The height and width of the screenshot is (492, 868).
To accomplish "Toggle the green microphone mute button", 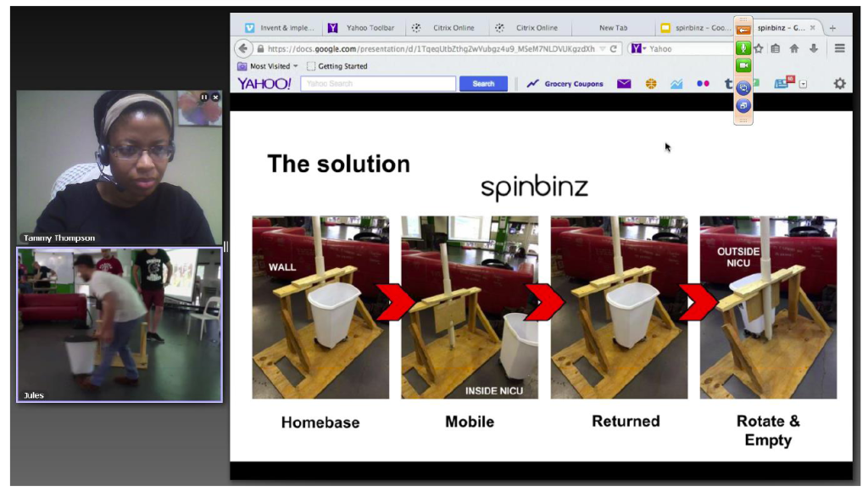I will click(x=743, y=48).
